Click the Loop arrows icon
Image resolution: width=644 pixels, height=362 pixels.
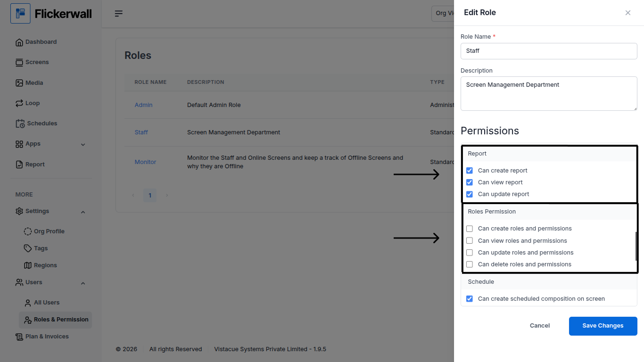19,103
